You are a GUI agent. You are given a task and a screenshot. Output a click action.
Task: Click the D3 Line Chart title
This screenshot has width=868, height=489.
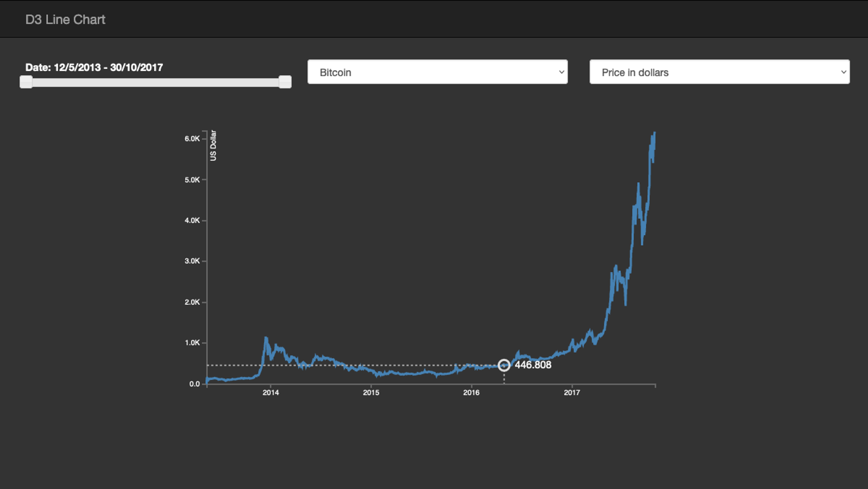pos(65,19)
